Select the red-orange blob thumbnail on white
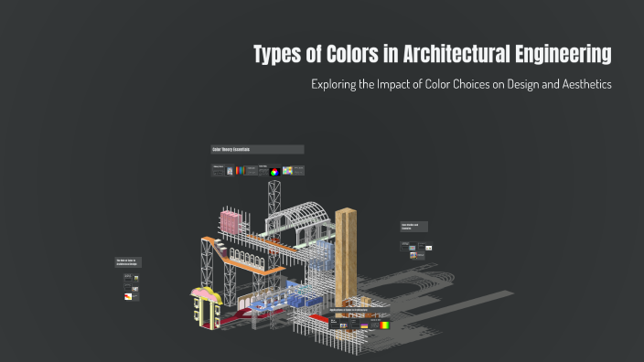 pos(128,296)
